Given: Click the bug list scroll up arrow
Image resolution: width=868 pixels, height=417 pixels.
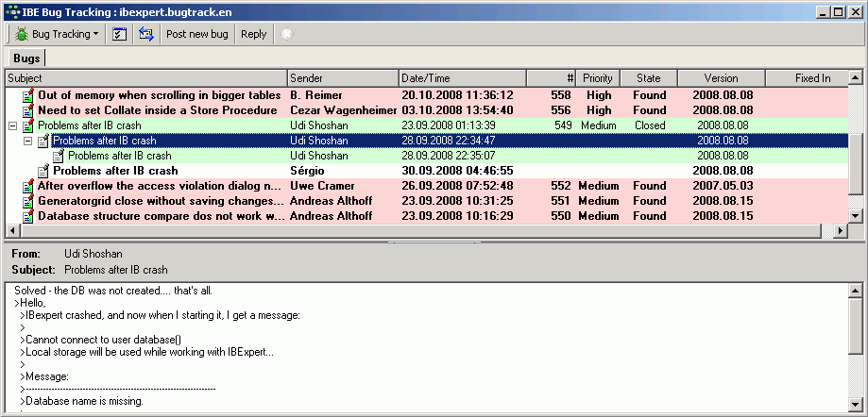Looking at the screenshot, I should 856,78.
